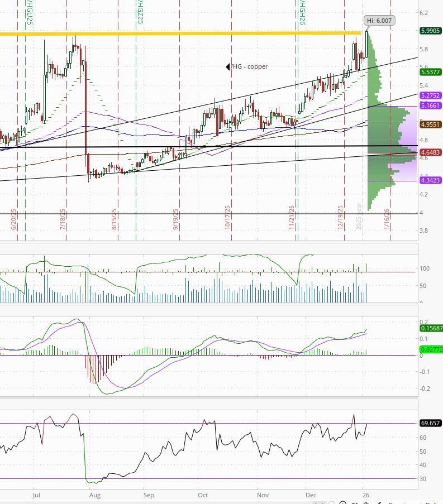443x504 pixels.
Task: Click the 1/16/26 expiration date label
Action: pos(387,219)
